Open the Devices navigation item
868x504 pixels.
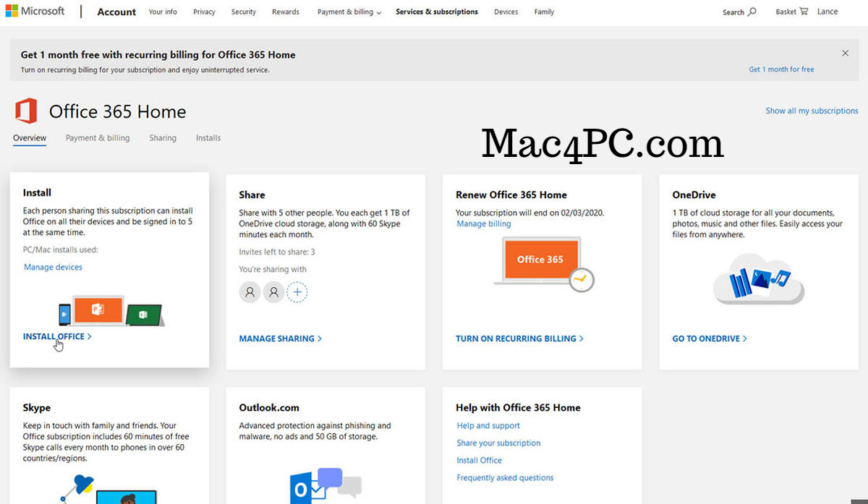(x=506, y=12)
